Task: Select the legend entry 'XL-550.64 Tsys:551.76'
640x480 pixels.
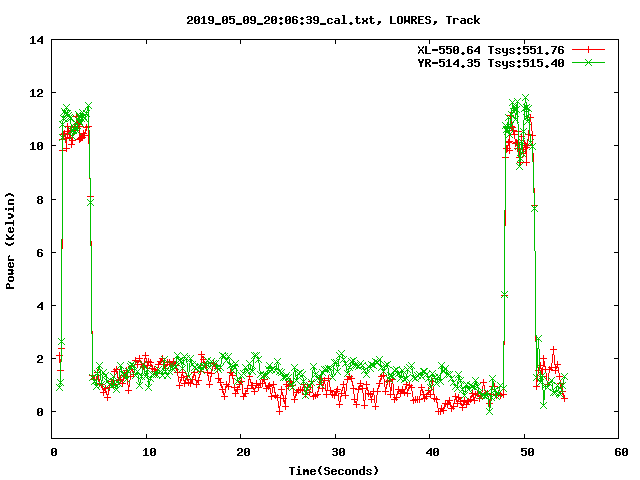Action: coord(491,50)
